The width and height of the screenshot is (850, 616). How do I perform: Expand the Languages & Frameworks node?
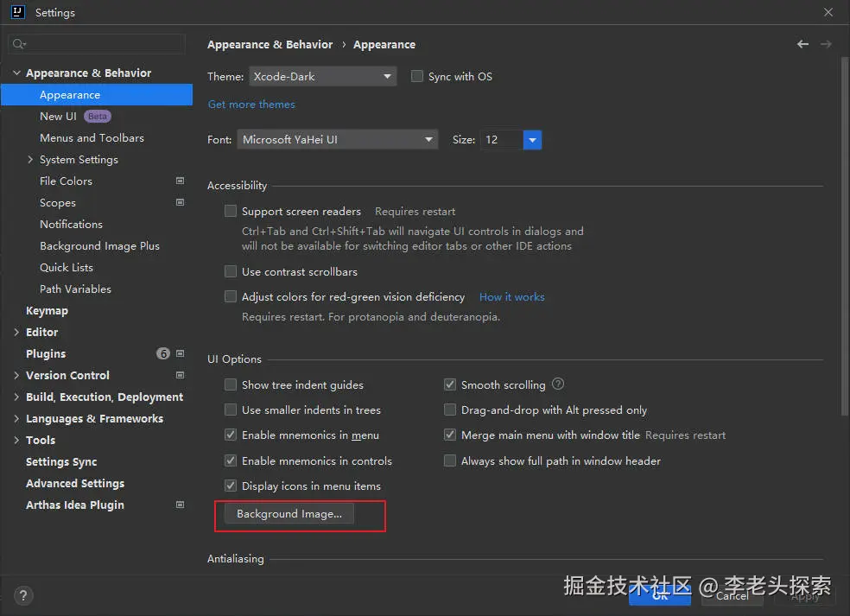16,419
